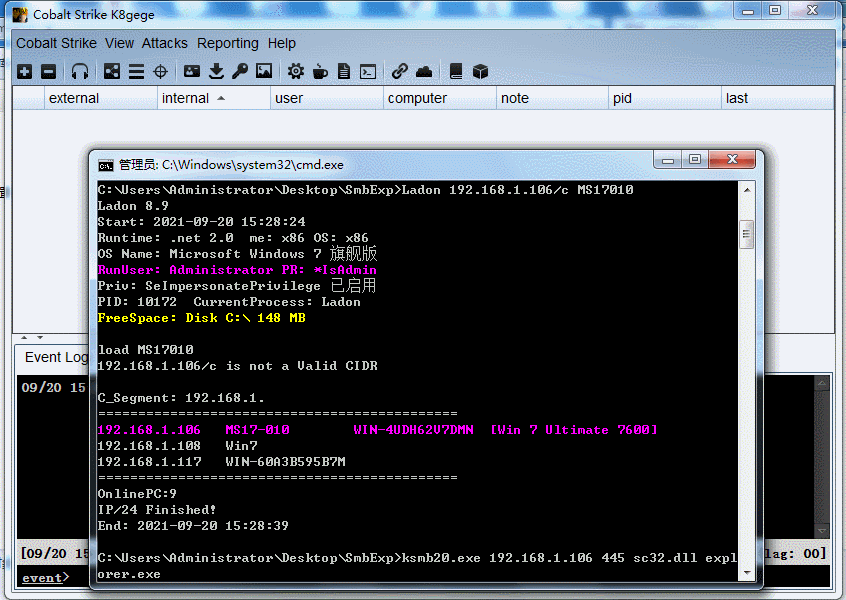The width and height of the screenshot is (846, 600).
Task: Click the pid column header
Action: pyautogui.click(x=623, y=98)
